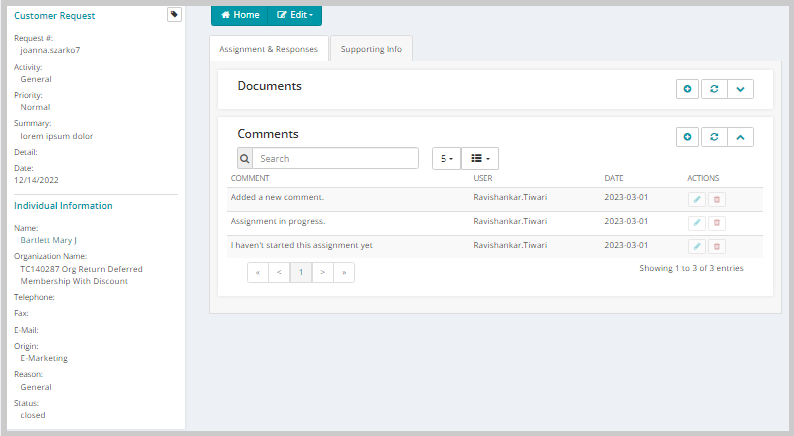Edit the 'Assignment in progress.' comment

tap(697, 223)
